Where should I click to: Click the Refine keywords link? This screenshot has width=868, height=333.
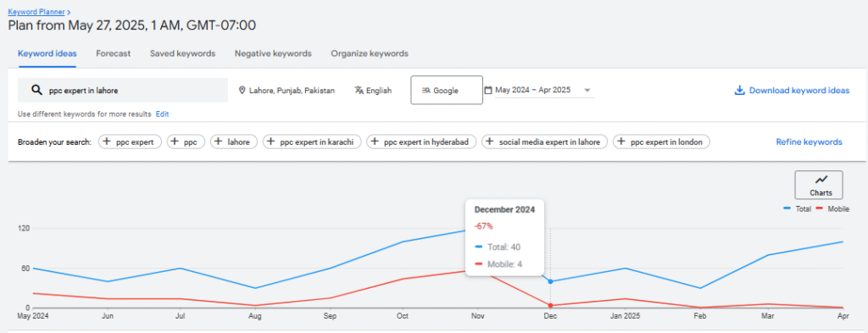point(809,142)
